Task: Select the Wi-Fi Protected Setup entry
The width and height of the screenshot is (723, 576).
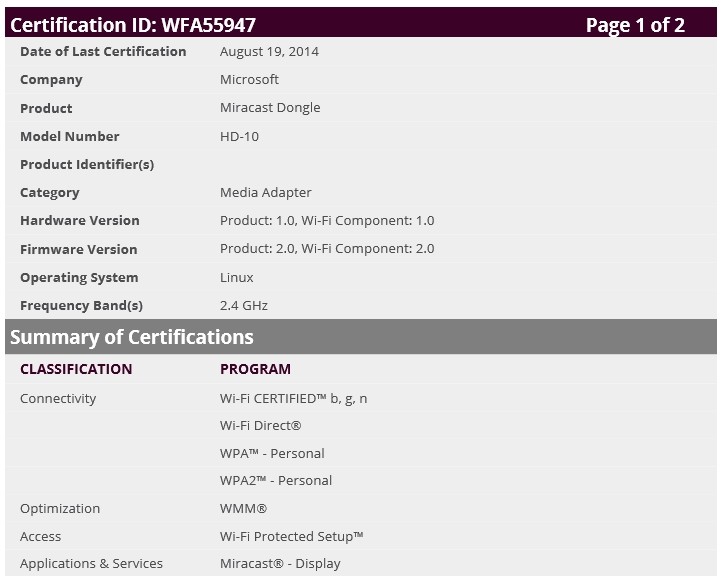Action: click(x=291, y=536)
